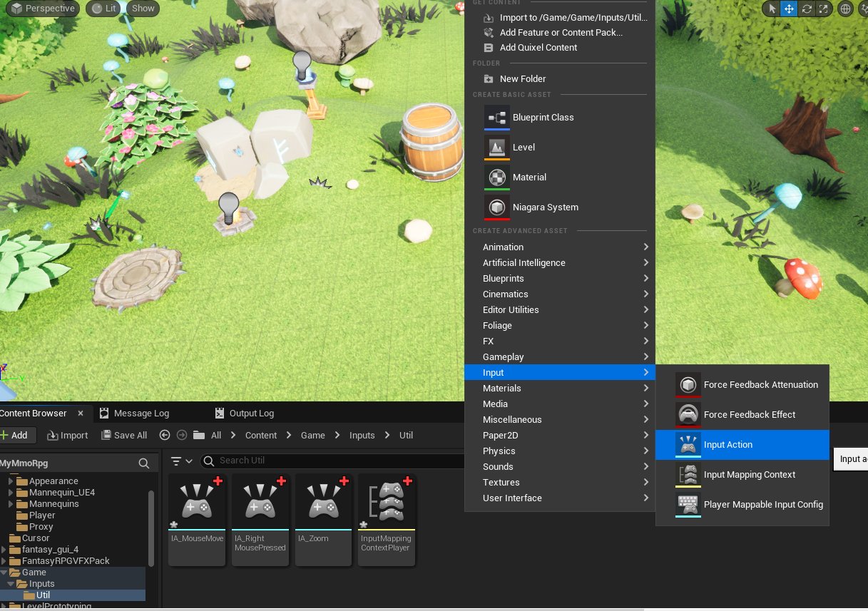Expand the Artificial Intelligence submenu
This screenshot has height=611, width=868.
click(560, 262)
